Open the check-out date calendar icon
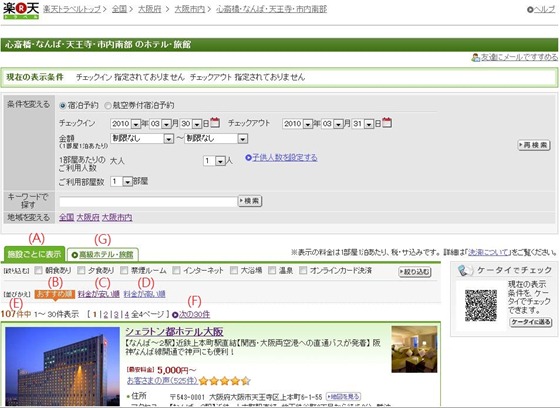The image size is (560, 408). [387, 123]
